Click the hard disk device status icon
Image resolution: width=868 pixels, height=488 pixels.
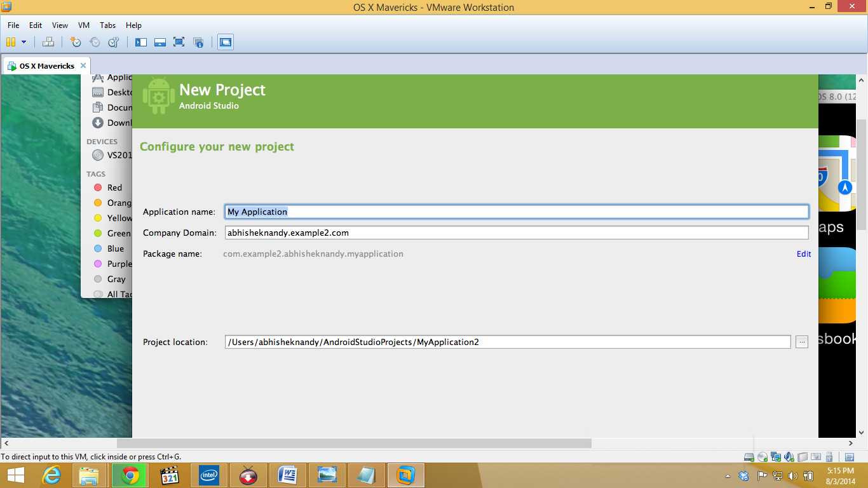click(749, 457)
